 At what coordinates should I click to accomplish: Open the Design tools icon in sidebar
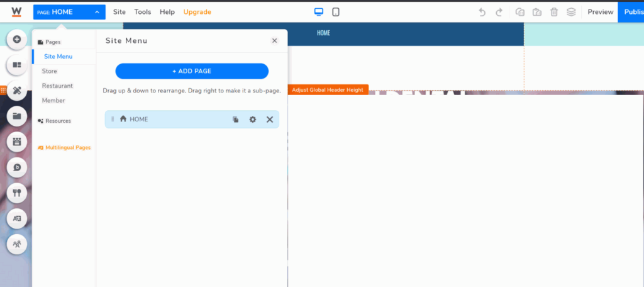pos(17,91)
